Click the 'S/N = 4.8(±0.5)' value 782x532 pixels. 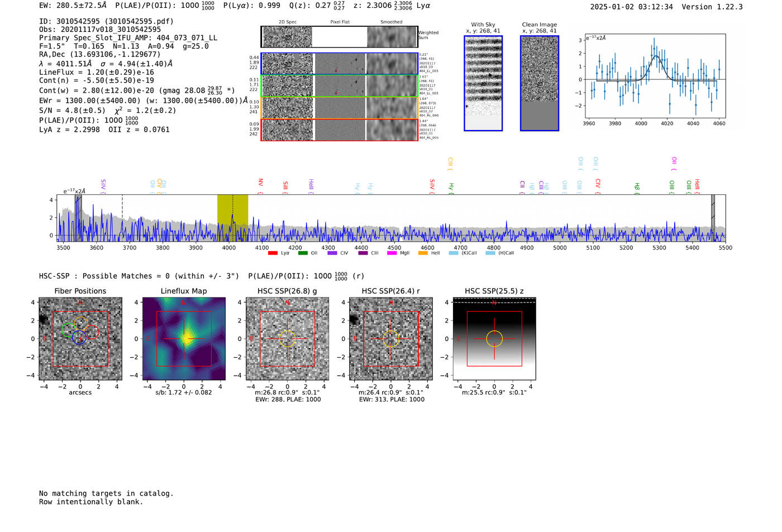pos(72,111)
